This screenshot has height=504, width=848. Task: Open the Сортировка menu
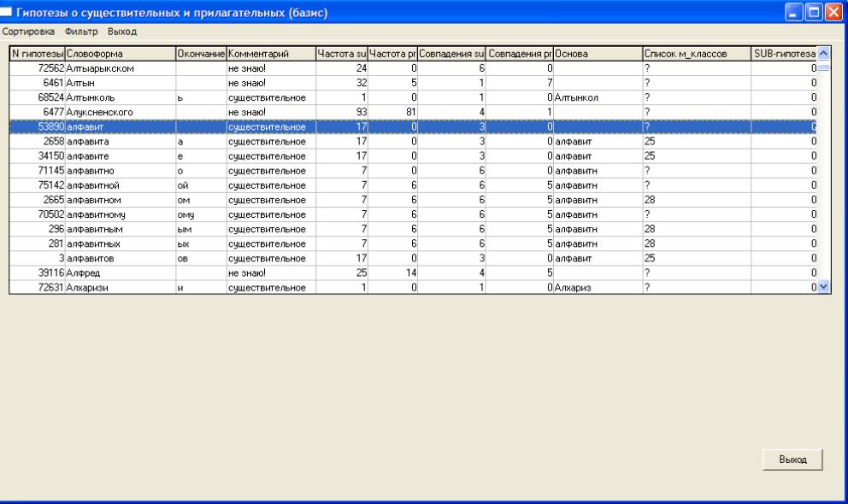point(28,32)
